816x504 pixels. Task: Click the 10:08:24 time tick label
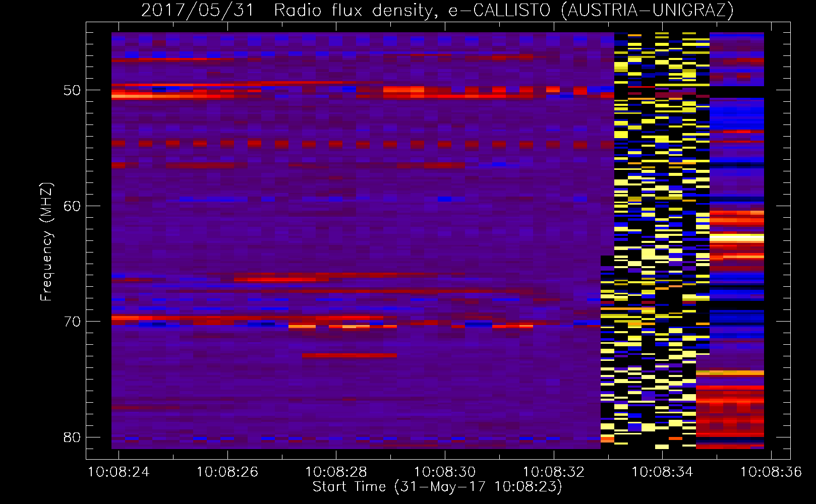[119, 472]
